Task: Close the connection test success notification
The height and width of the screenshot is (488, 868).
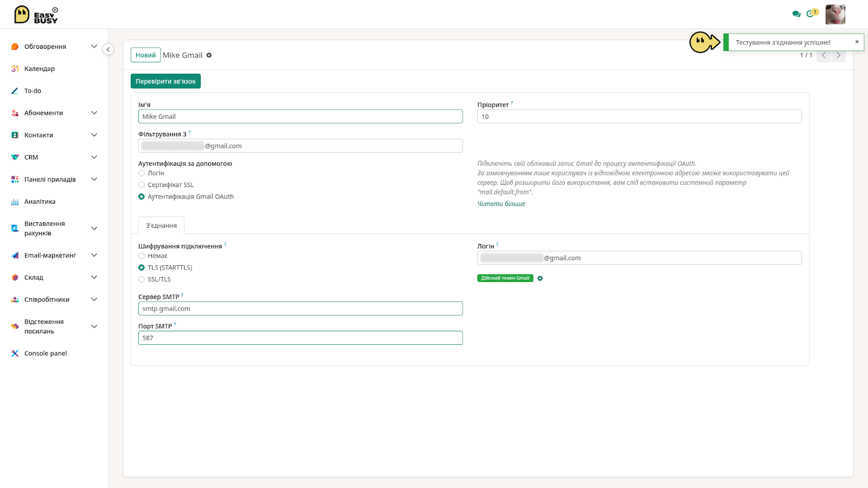Action: [x=857, y=42]
